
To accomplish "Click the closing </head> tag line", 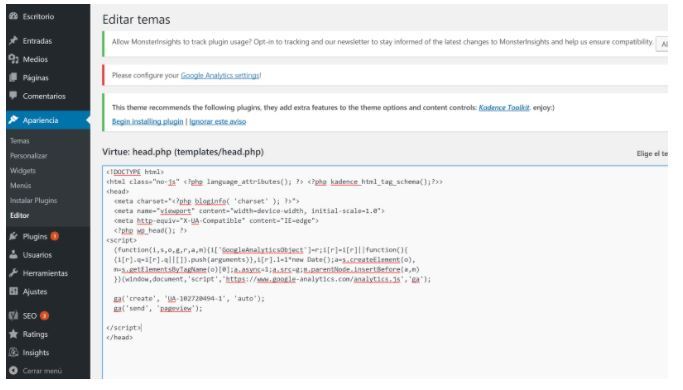I will click(120, 337).
